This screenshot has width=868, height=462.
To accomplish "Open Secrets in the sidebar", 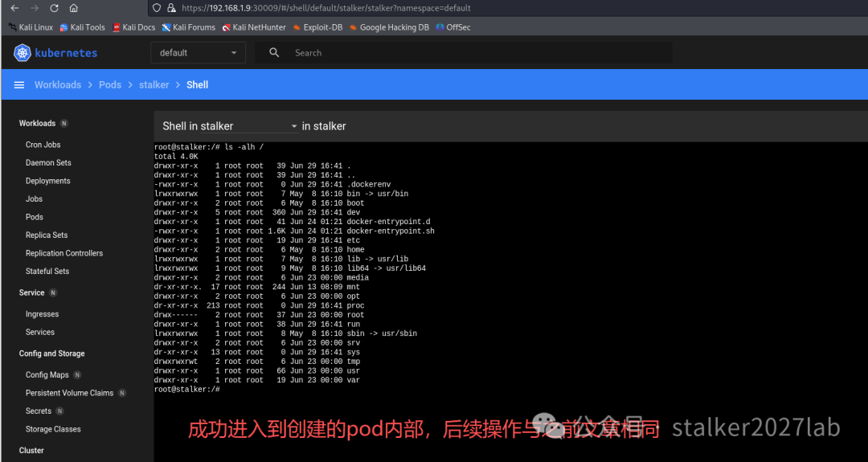I will pos(39,411).
